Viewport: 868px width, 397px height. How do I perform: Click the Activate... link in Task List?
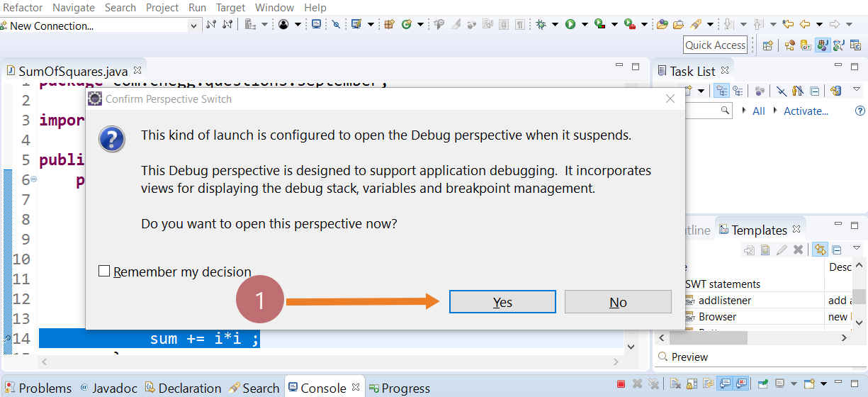(806, 111)
